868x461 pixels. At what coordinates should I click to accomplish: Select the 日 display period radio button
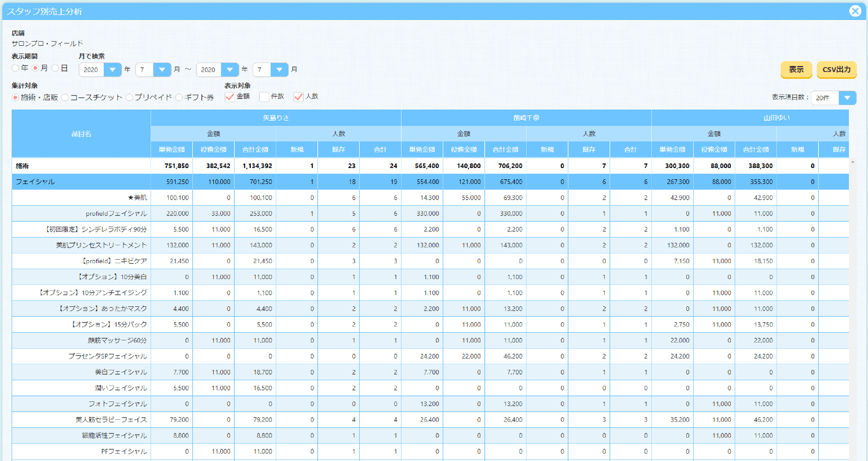(x=55, y=68)
